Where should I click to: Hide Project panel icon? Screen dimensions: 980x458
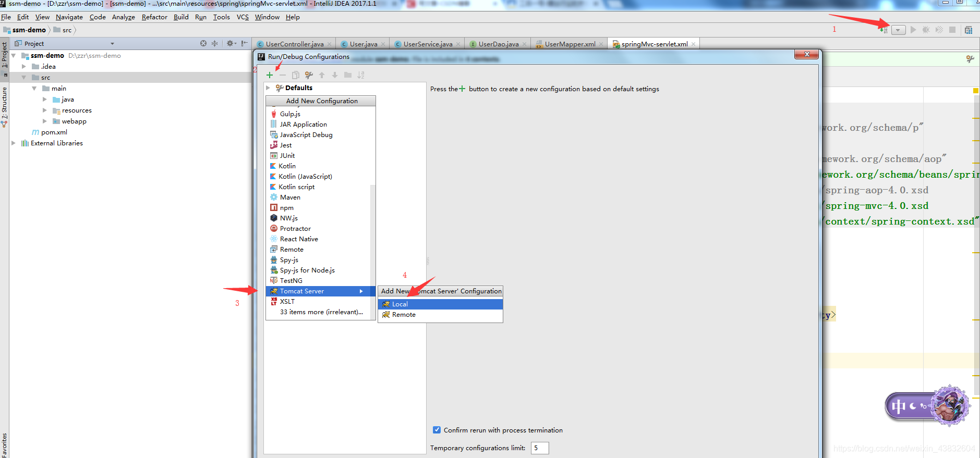pos(244,44)
